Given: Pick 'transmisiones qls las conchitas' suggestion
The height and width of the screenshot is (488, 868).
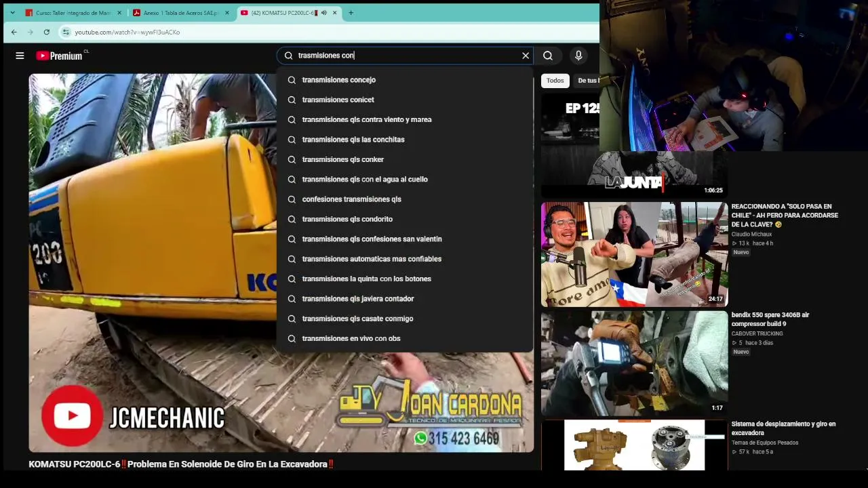Looking at the screenshot, I should pos(405,140).
